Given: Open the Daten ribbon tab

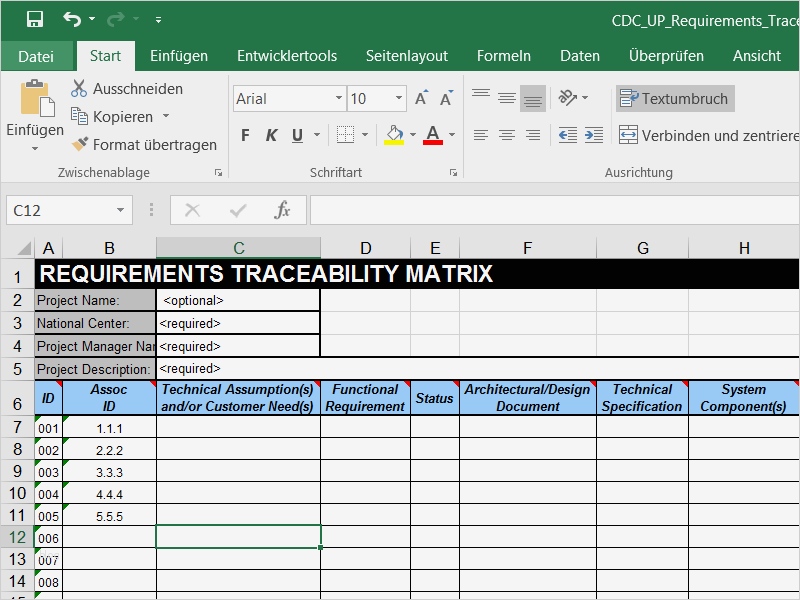Looking at the screenshot, I should pyautogui.click(x=580, y=56).
